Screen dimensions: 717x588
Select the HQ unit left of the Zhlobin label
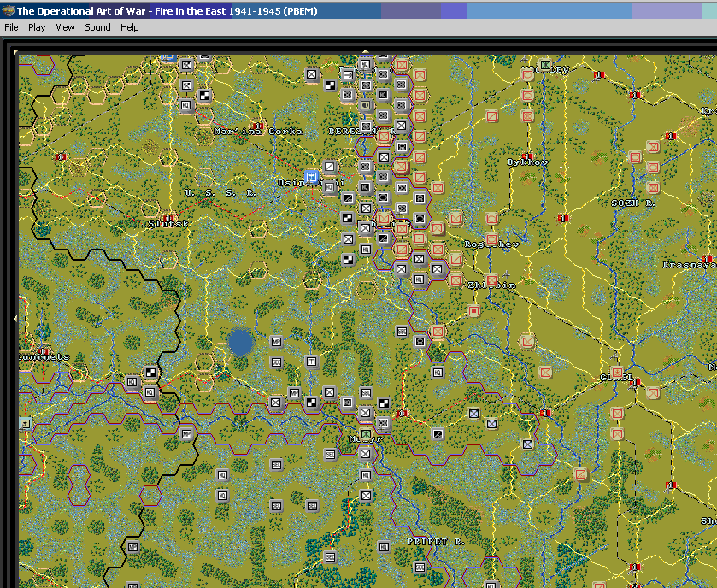click(419, 279)
